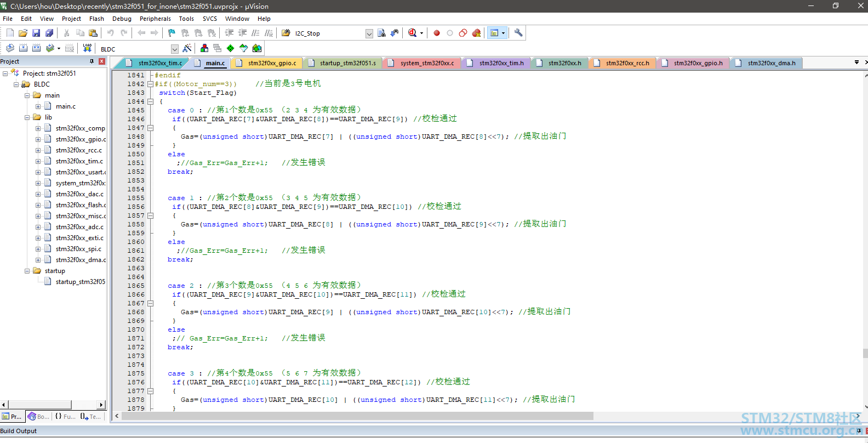The image size is (868, 443).
Task: Switch to the stm32f0xx_dma.h tab
Action: pyautogui.click(x=766, y=63)
